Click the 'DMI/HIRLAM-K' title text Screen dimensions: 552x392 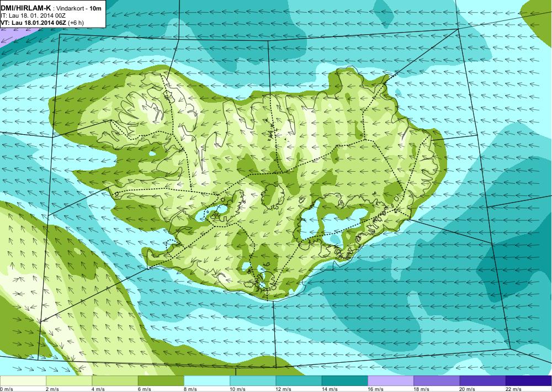click(26, 8)
